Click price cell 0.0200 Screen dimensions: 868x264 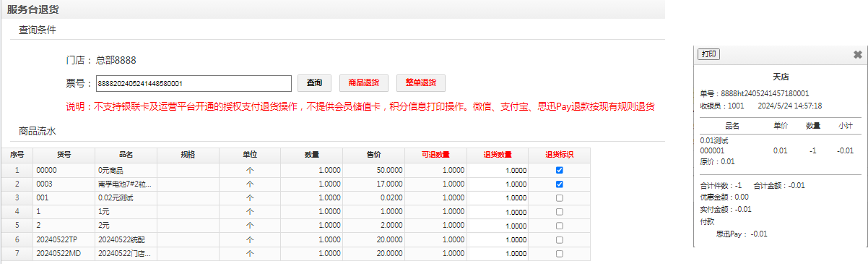tap(374, 197)
